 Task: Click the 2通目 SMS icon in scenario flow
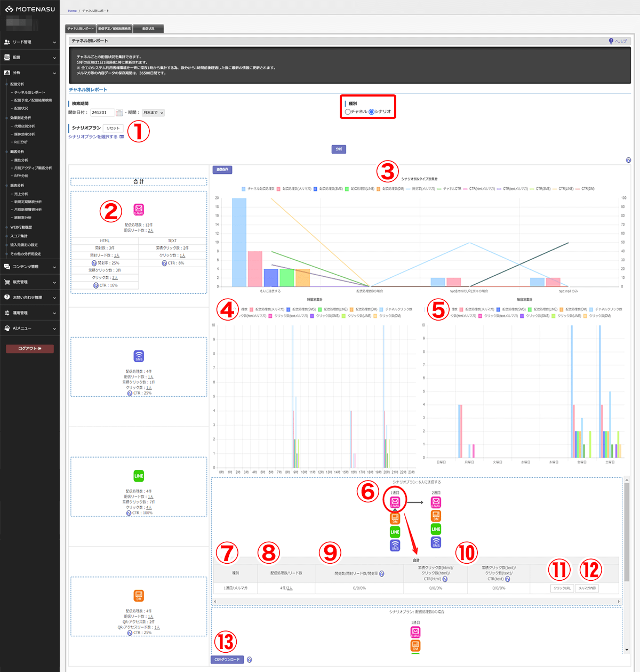point(436,542)
